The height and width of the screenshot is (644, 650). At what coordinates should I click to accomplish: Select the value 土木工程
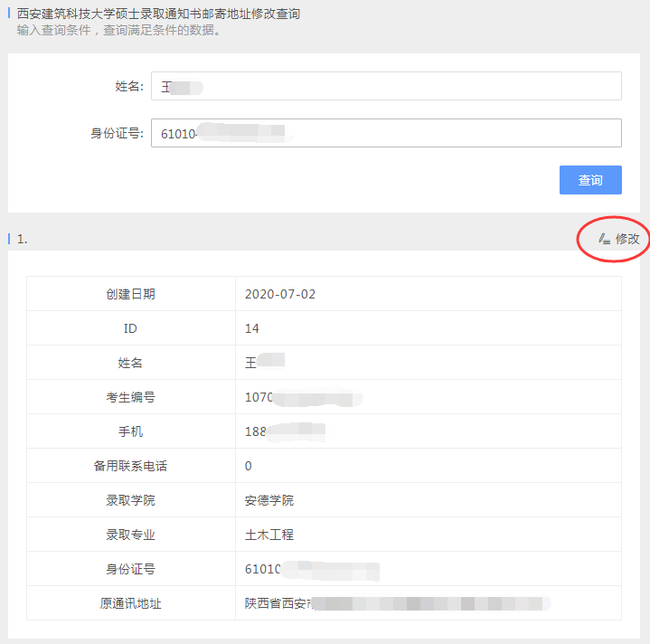click(x=269, y=535)
